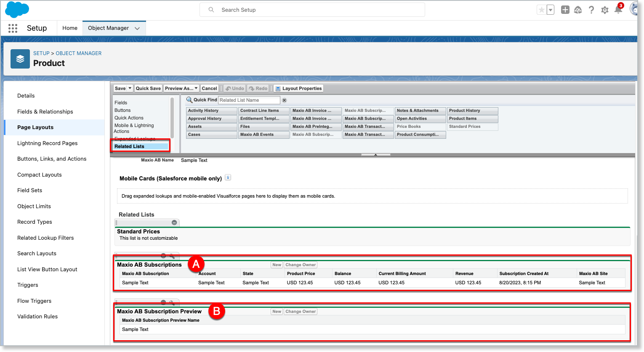This screenshot has height=352, width=644.
Task: Open the Setup gear icon
Action: coord(604,10)
